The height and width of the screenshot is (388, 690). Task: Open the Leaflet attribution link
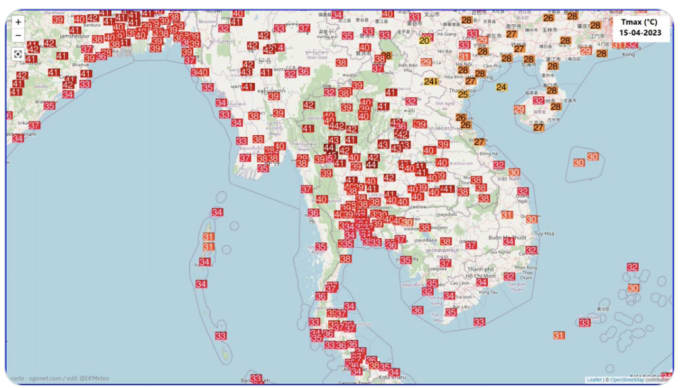click(x=594, y=379)
